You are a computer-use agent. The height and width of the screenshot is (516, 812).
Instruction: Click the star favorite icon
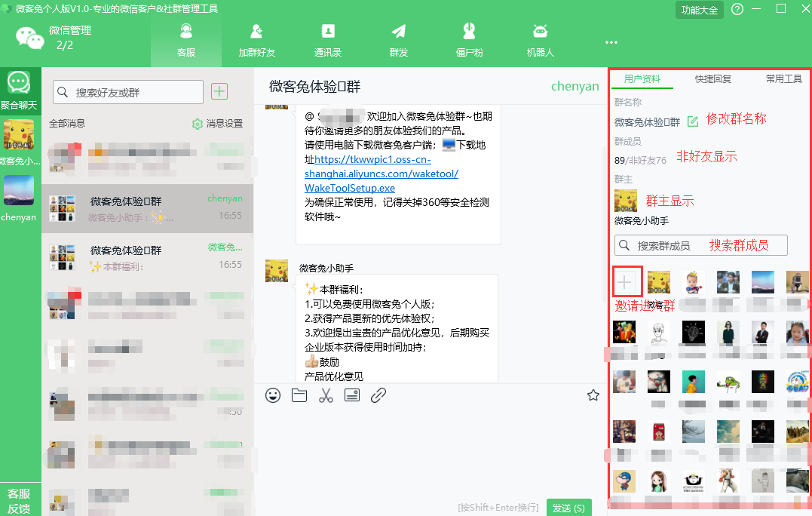(x=593, y=395)
